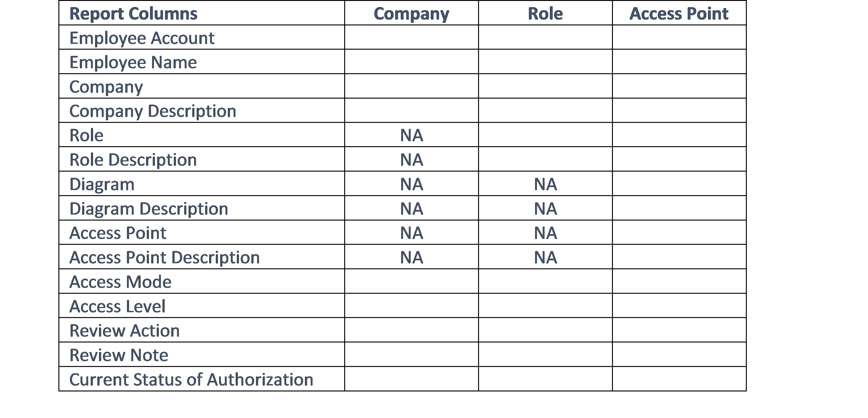
Task: Click the Report Columns header
Action: pyautogui.click(x=133, y=14)
